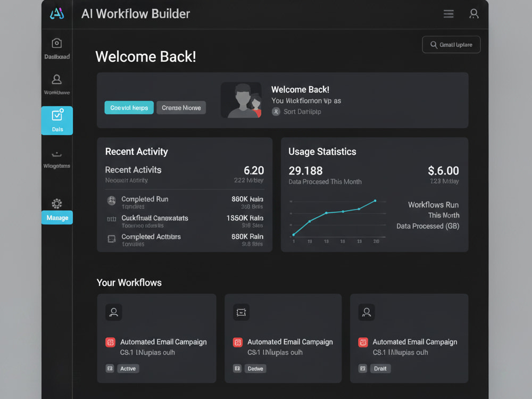Click the person icon on the first workflow card
532x399 pixels.
(114, 312)
